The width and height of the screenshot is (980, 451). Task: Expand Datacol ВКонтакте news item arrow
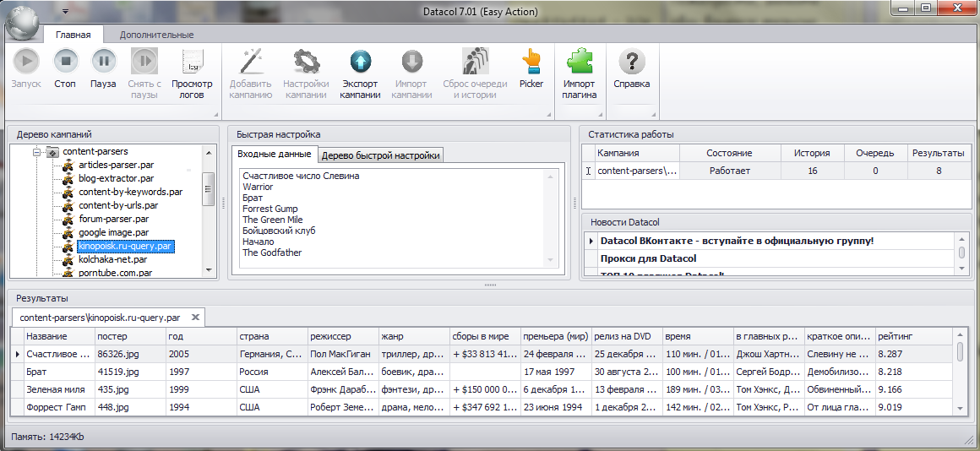point(590,241)
